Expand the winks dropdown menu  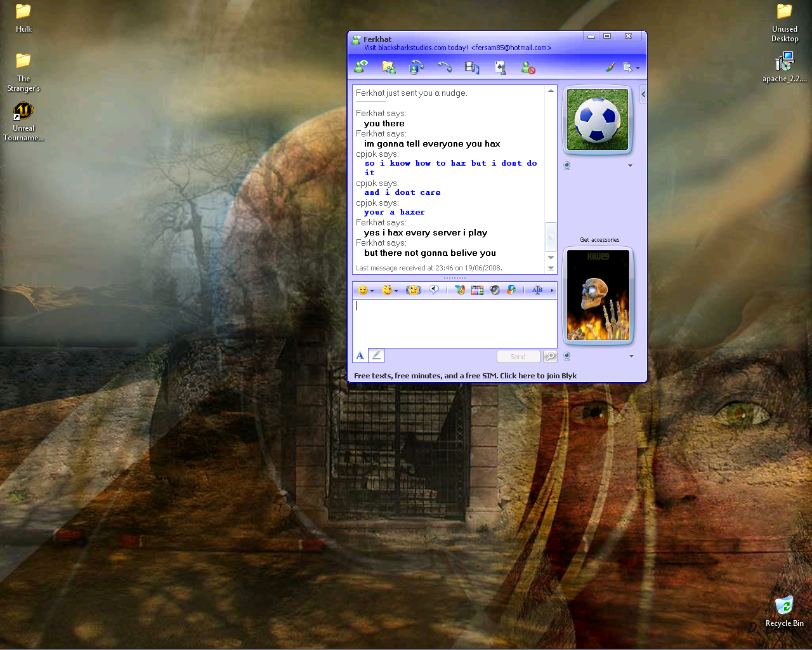396,291
